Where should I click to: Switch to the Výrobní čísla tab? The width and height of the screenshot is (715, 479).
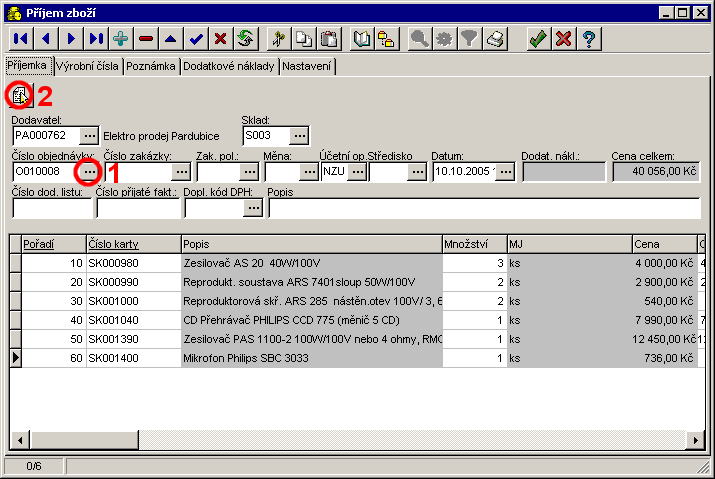point(87,66)
